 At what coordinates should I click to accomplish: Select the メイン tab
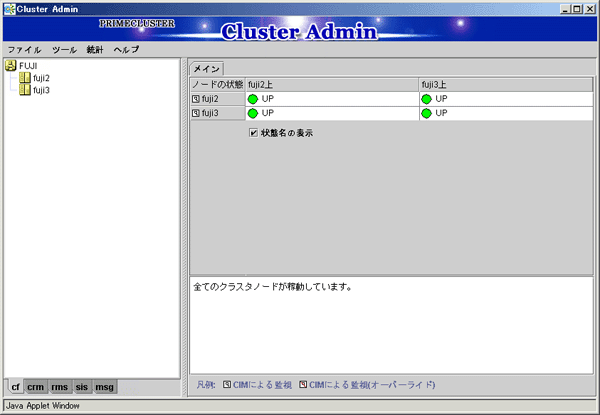tap(207, 69)
